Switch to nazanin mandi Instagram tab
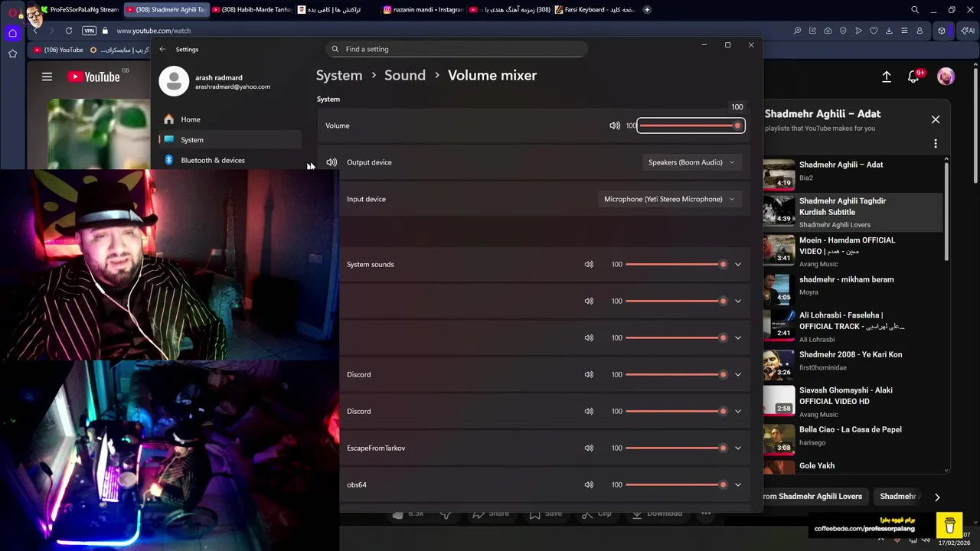The image size is (980, 551). (423, 10)
